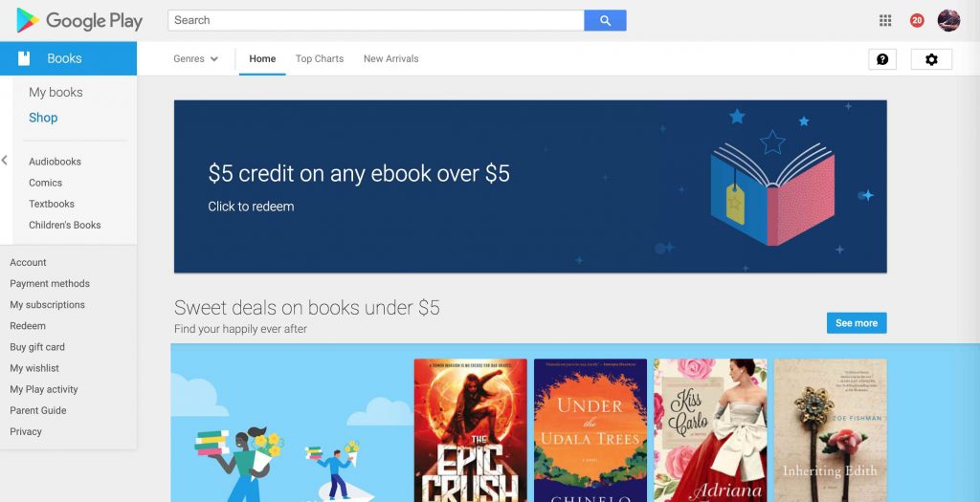Open the Google apps grid icon
980x502 pixels.
pos(885,21)
